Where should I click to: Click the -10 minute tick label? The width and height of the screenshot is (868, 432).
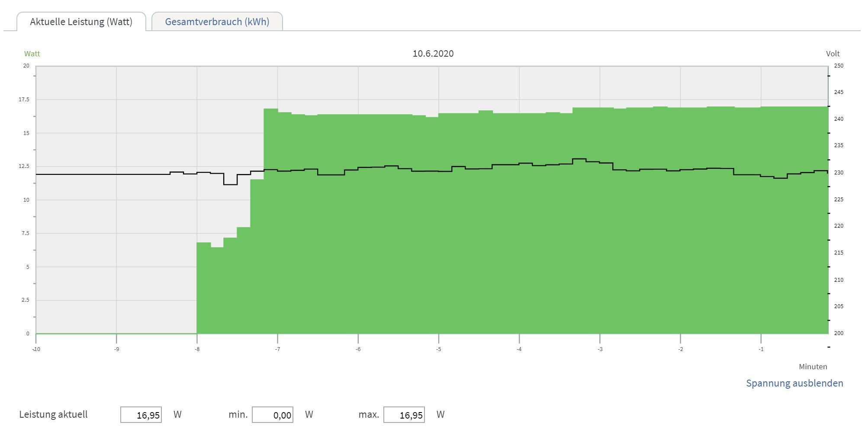(x=36, y=349)
